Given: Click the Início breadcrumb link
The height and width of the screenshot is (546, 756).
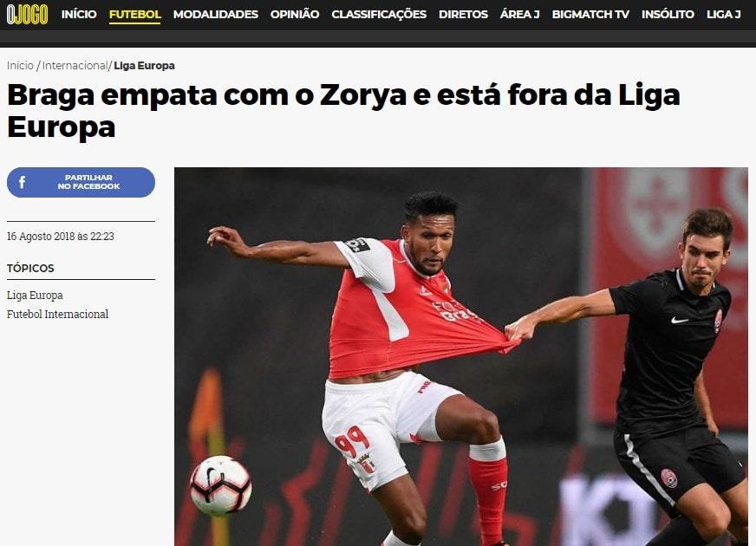Looking at the screenshot, I should [20, 66].
